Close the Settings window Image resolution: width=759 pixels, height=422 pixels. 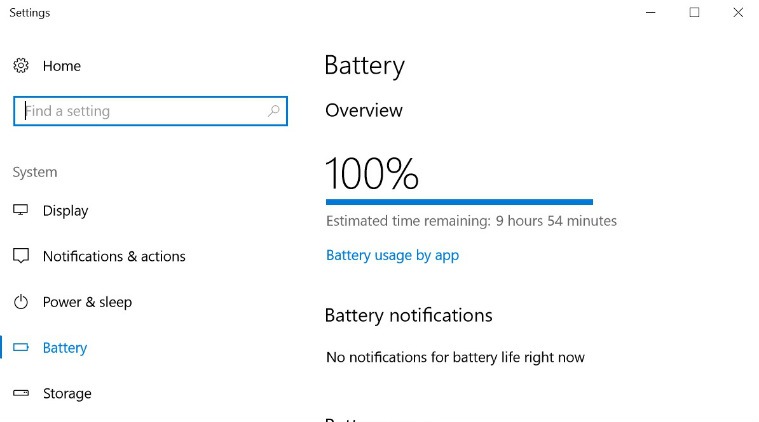coord(738,13)
